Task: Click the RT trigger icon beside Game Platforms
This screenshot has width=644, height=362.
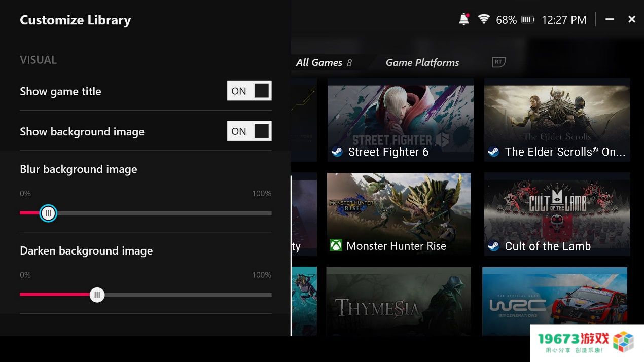Action: coord(499,62)
